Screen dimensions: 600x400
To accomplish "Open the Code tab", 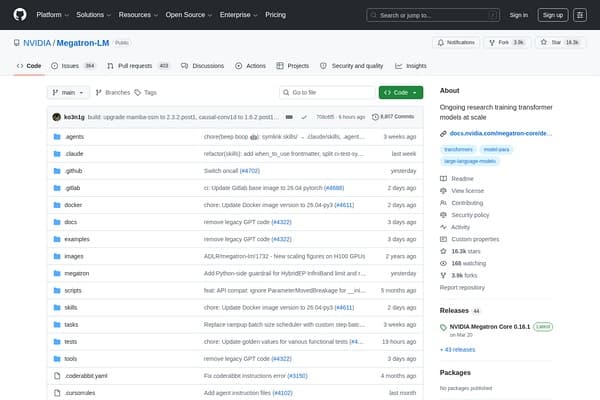I will click(29, 66).
